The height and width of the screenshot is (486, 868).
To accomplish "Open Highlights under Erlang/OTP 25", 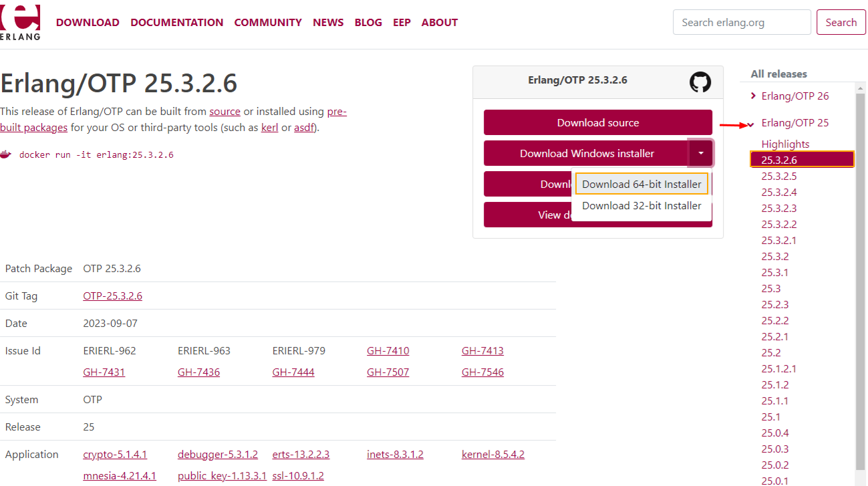I will [785, 144].
